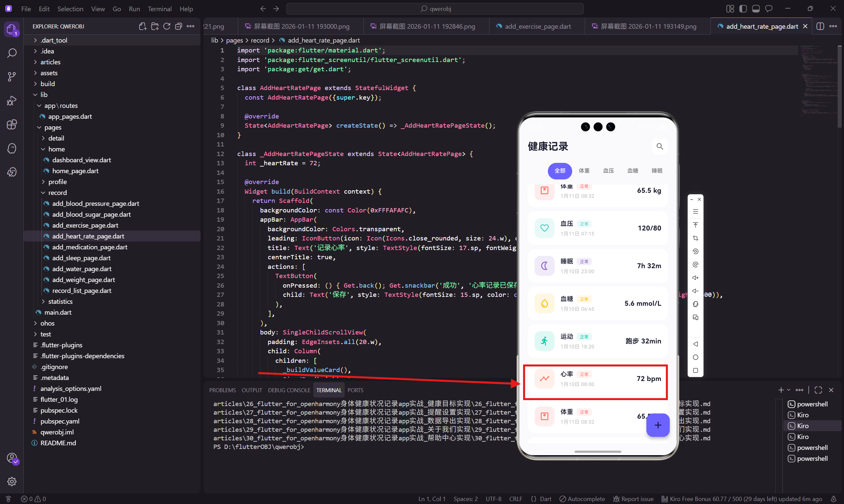
Task: Refresh the Explorer file tree
Action: click(x=167, y=26)
